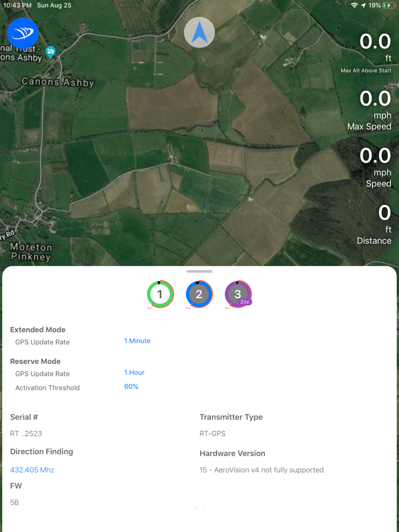The width and height of the screenshot is (399, 532).
Task: Tap the location services arrow icon
Action: click(364, 6)
